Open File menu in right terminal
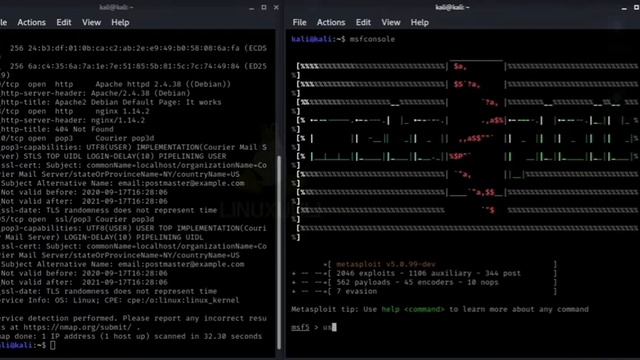The width and height of the screenshot is (640, 360). click(x=300, y=22)
